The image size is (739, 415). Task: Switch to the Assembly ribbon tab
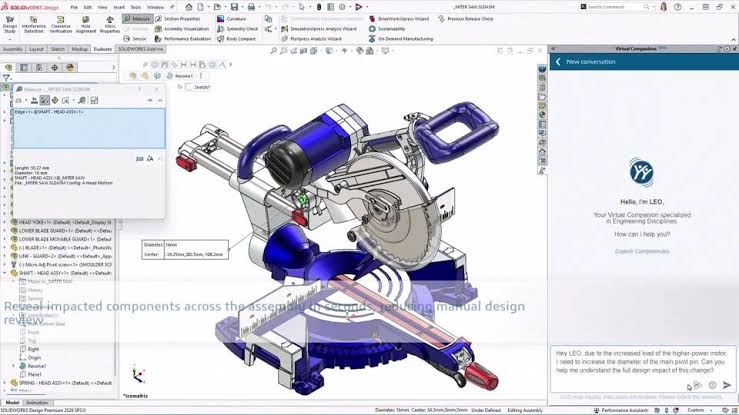(13, 49)
